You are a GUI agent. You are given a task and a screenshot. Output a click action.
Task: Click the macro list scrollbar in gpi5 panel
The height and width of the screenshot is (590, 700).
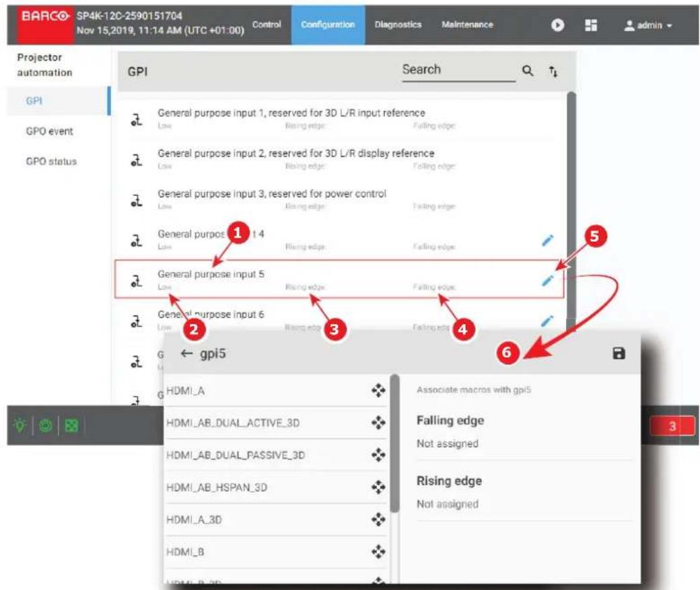(394, 443)
